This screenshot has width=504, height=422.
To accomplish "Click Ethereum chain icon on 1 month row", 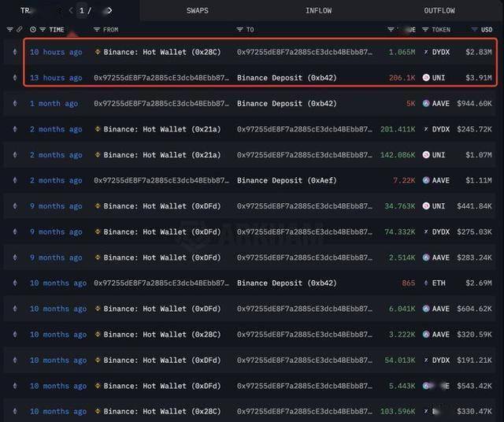I will [15, 103].
